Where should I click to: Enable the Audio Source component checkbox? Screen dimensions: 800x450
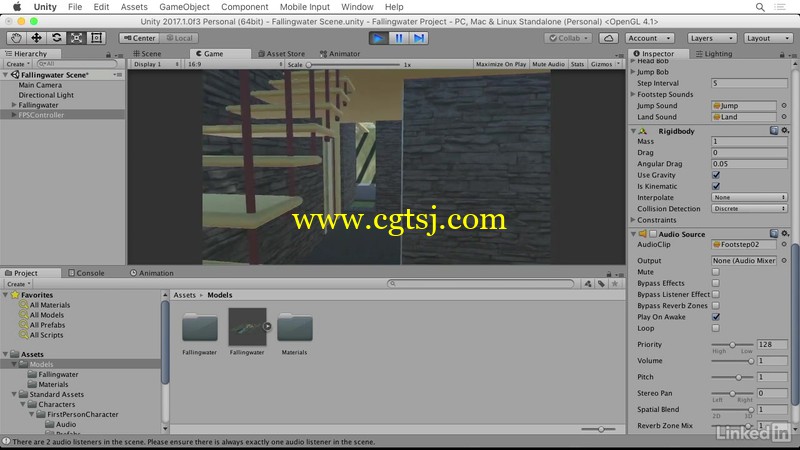click(x=653, y=234)
